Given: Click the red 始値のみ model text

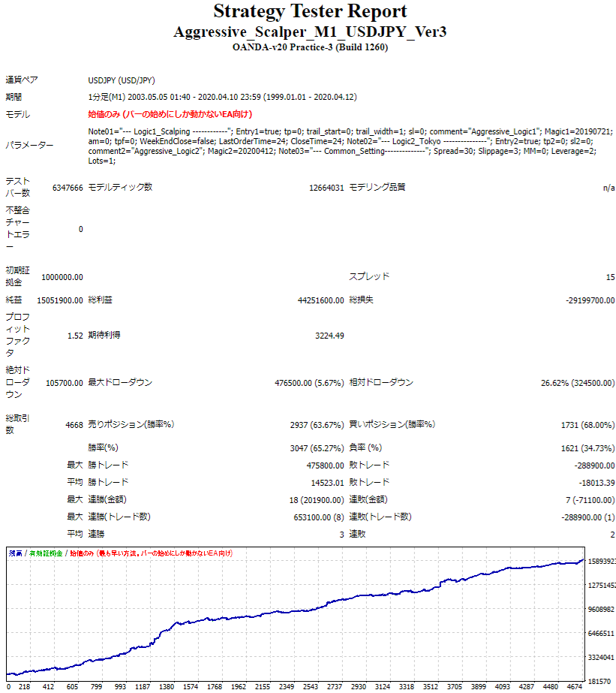Looking at the screenshot, I should pos(170,114).
